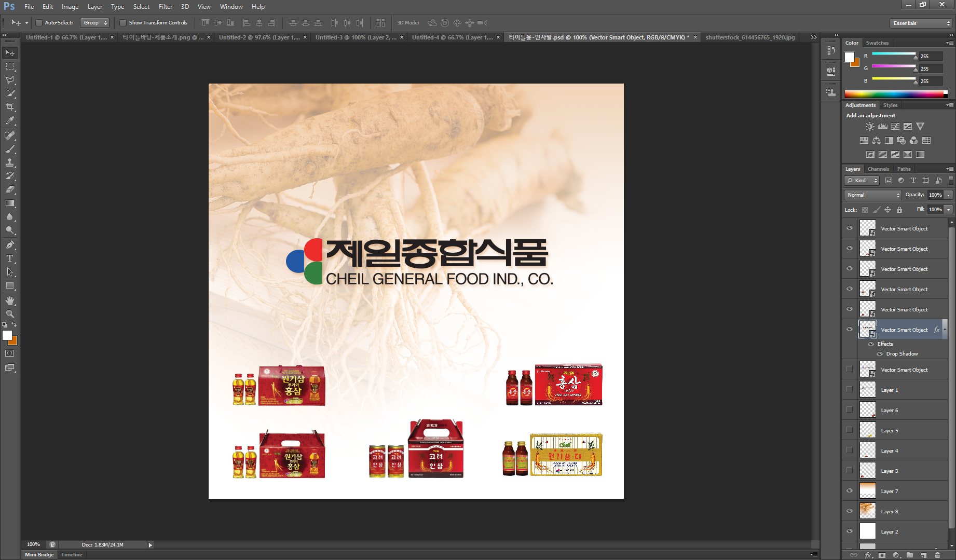Screen dimensions: 956x560
Task: Open the Mini Bridge panel
Action: click(39, 555)
